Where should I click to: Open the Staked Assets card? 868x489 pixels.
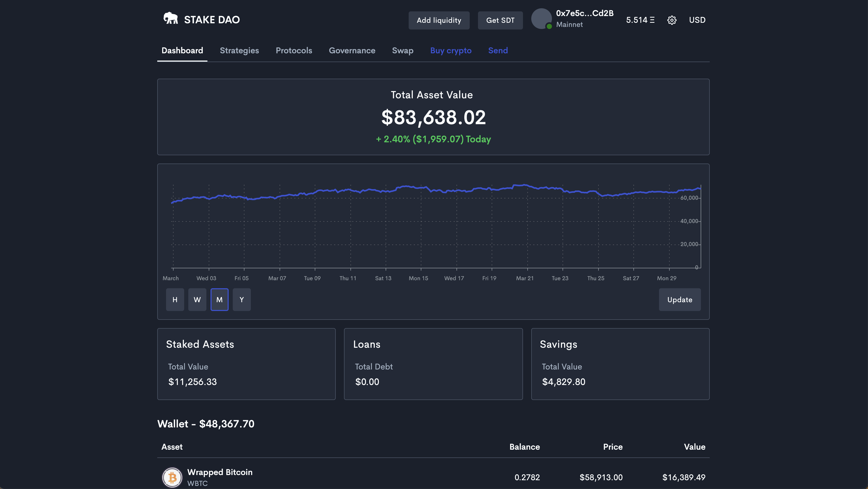point(246,364)
